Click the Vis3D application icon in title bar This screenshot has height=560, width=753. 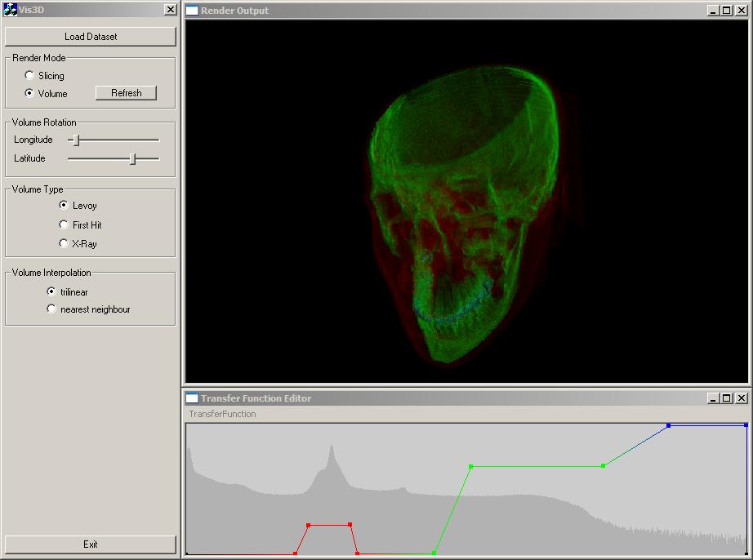pos(11,10)
